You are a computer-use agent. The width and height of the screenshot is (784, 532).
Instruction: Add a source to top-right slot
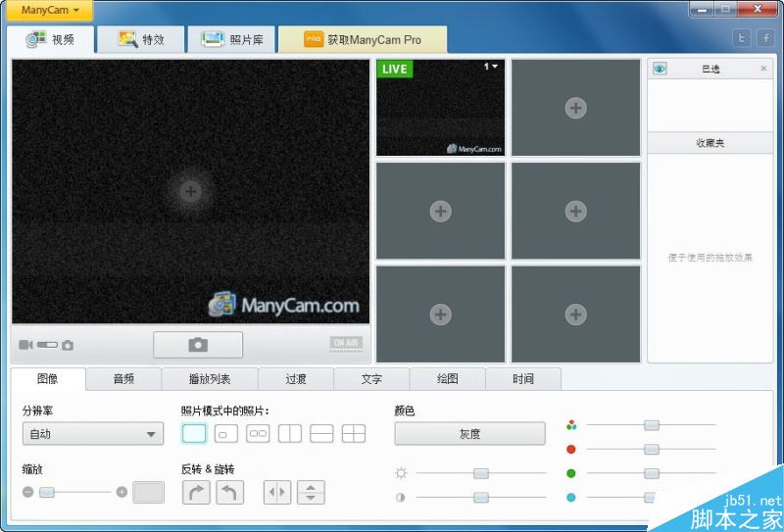tap(575, 108)
